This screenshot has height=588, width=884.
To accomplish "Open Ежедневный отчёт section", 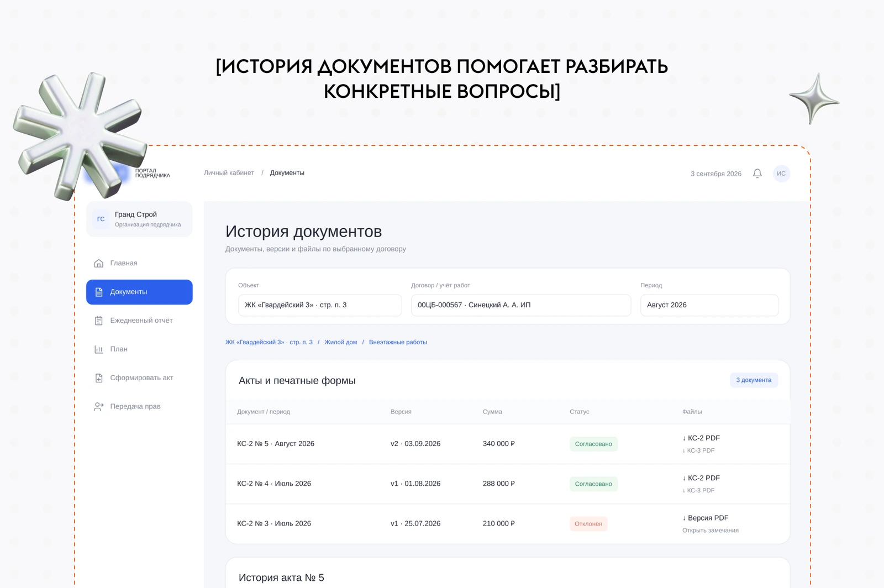I will click(x=139, y=321).
